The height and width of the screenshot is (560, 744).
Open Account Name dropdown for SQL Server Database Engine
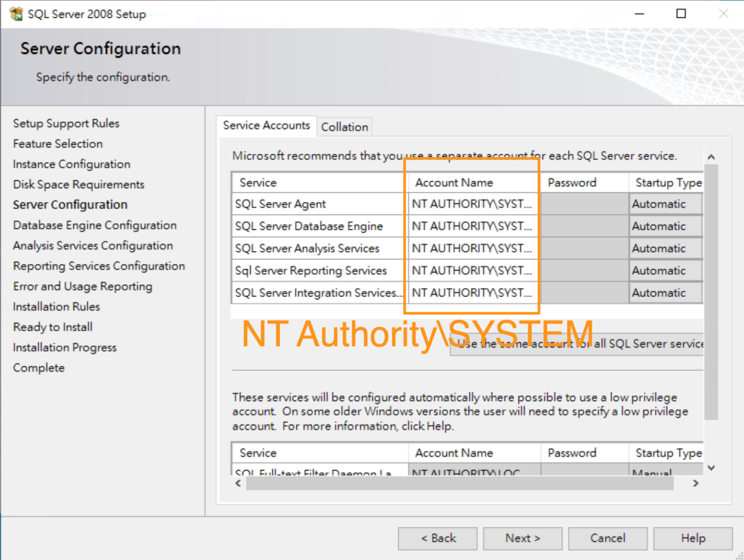click(x=472, y=226)
